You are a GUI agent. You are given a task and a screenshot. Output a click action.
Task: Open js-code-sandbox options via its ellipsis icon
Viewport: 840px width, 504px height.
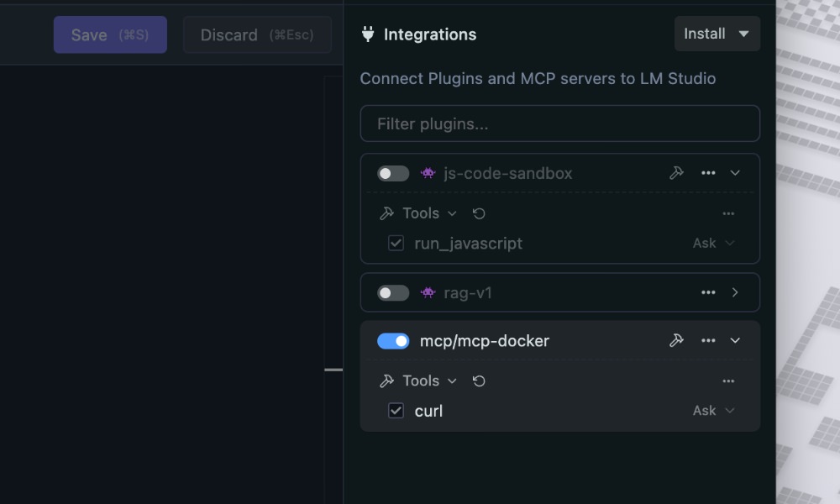(708, 173)
